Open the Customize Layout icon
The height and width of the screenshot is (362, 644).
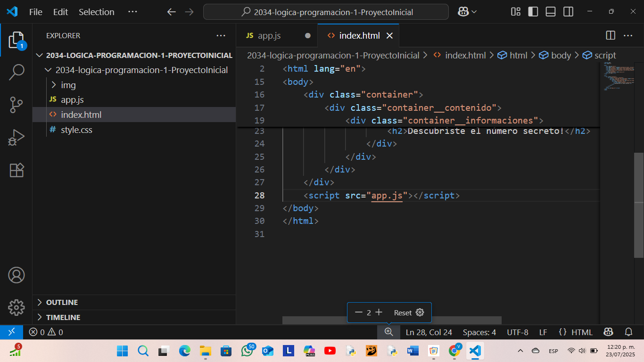[516, 12]
